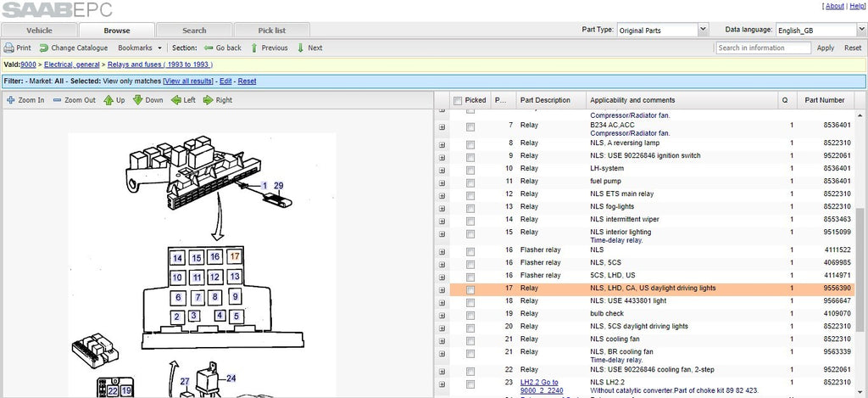Click callout 29 in diagram
The width and height of the screenshot is (868, 398).
[278, 186]
